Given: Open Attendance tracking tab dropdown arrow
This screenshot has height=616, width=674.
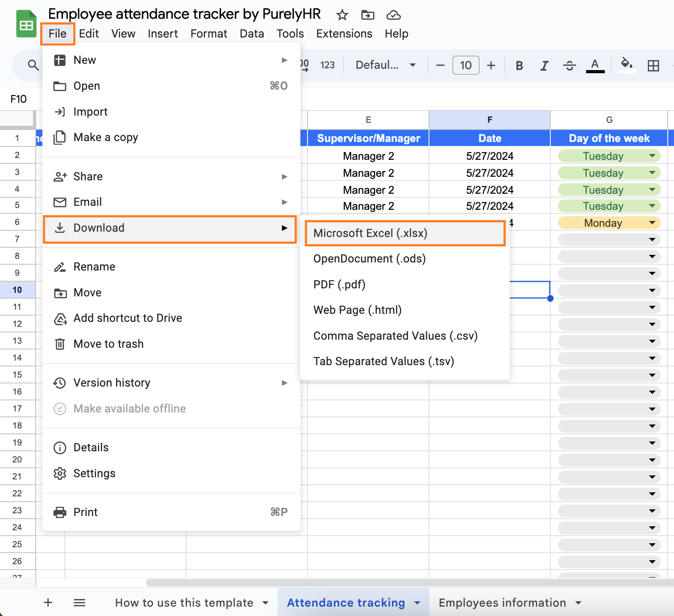Looking at the screenshot, I should (417, 603).
